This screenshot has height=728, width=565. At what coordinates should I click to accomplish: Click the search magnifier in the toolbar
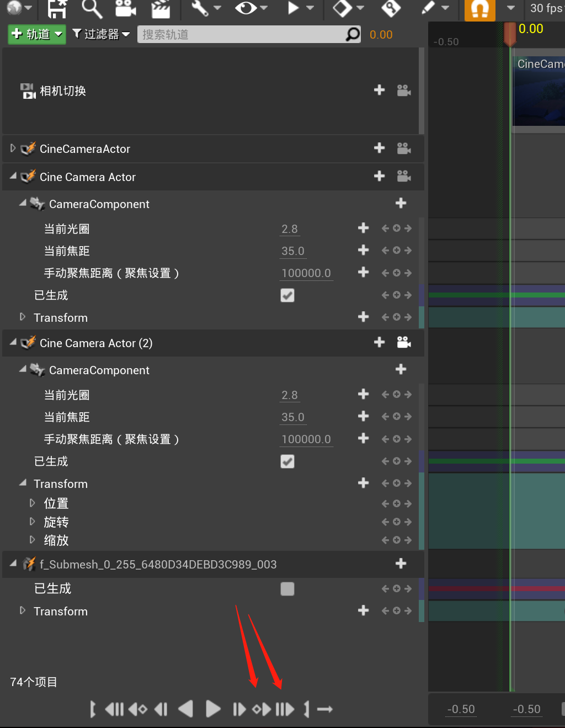pos(92,8)
